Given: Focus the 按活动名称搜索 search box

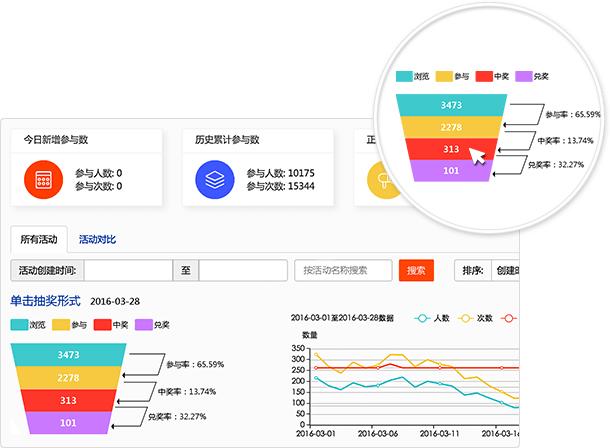Looking at the screenshot, I should click(x=343, y=270).
